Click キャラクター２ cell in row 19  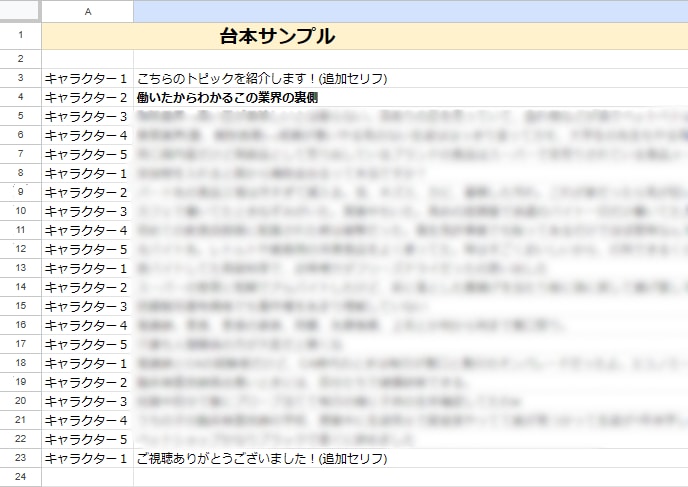tap(88, 382)
